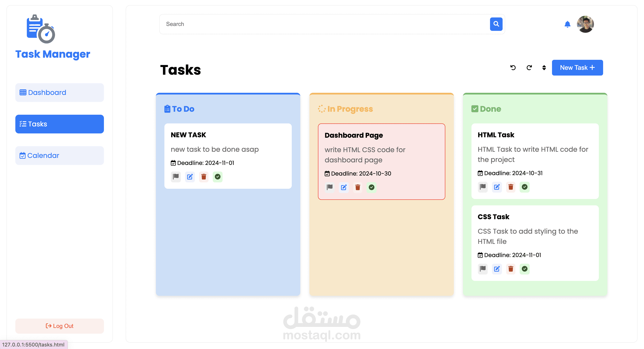The image size is (644, 349).
Task: Flag the HTML Task card
Action: click(483, 187)
